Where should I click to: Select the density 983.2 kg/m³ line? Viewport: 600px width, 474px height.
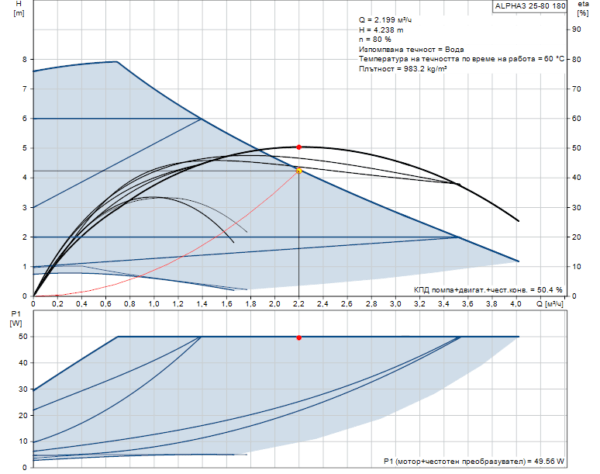[402, 71]
